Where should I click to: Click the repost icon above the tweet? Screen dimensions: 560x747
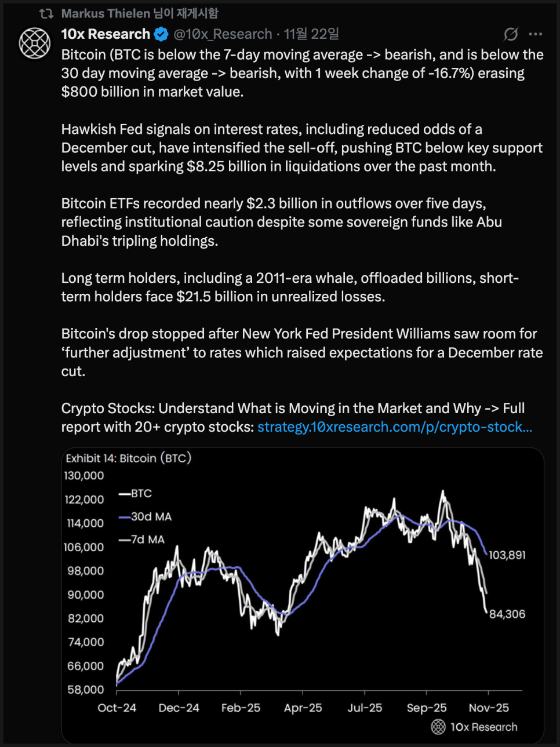(46, 13)
